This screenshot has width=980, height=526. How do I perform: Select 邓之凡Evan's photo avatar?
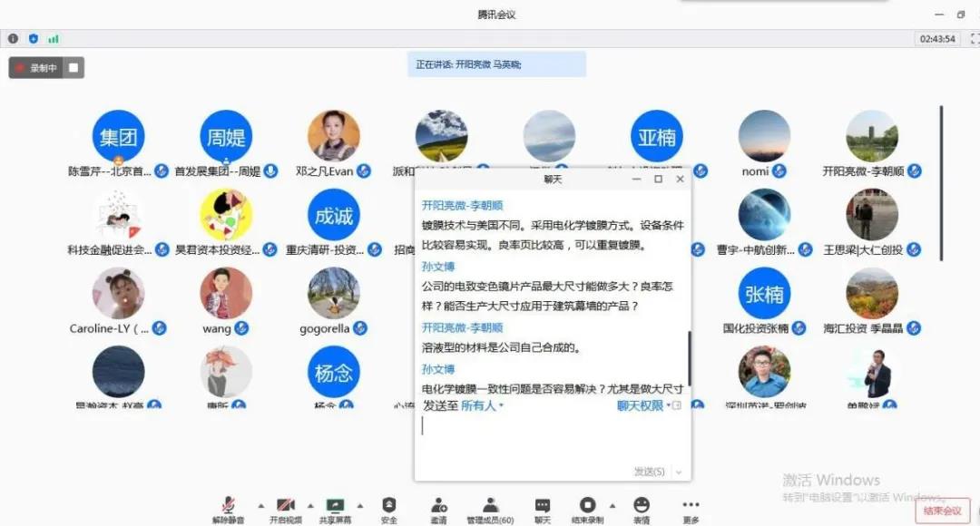334,136
